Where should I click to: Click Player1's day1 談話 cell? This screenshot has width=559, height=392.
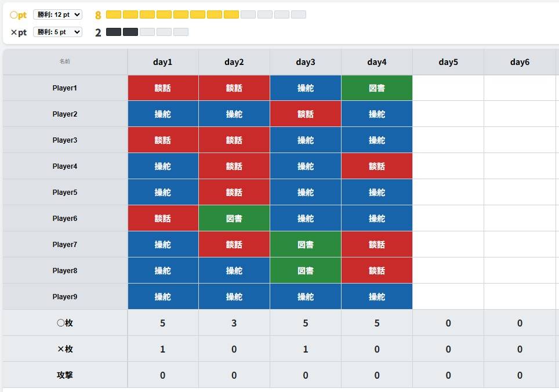pos(163,88)
